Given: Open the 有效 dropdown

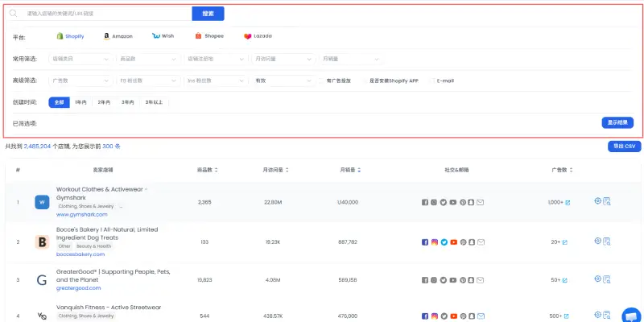Looking at the screenshot, I should tap(283, 81).
